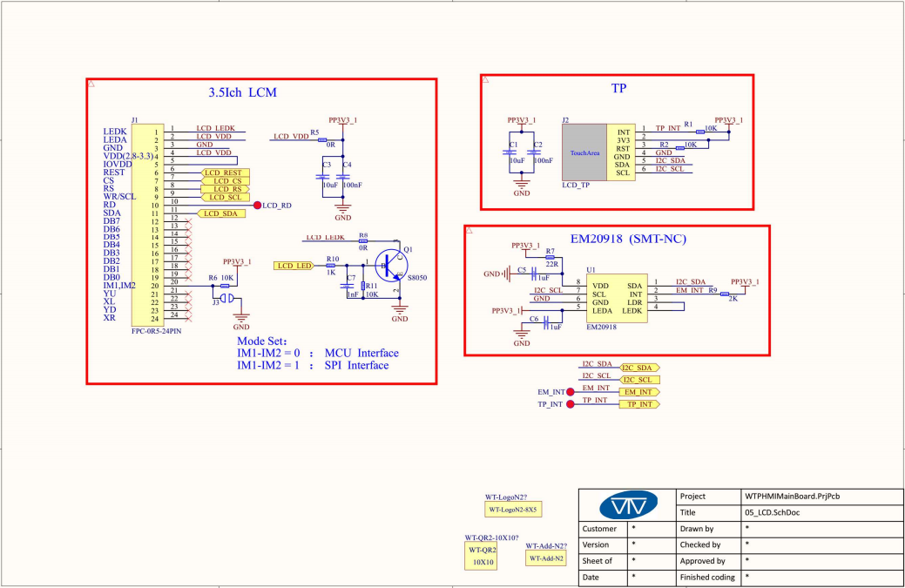905x588 pixels.
Task: Select the S8050 transistor Q1 symbol
Action: pos(392,266)
